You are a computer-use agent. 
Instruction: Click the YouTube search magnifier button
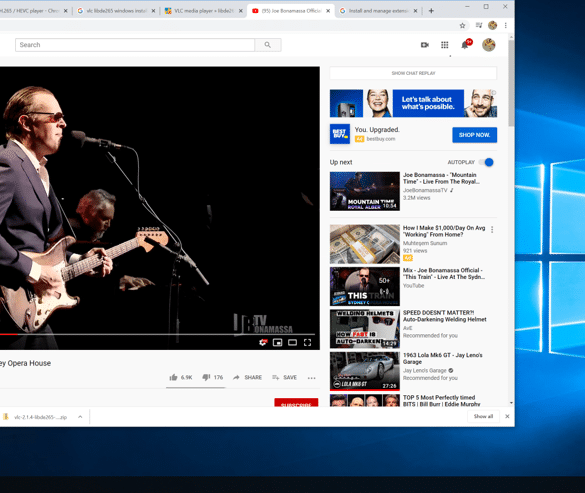point(268,45)
